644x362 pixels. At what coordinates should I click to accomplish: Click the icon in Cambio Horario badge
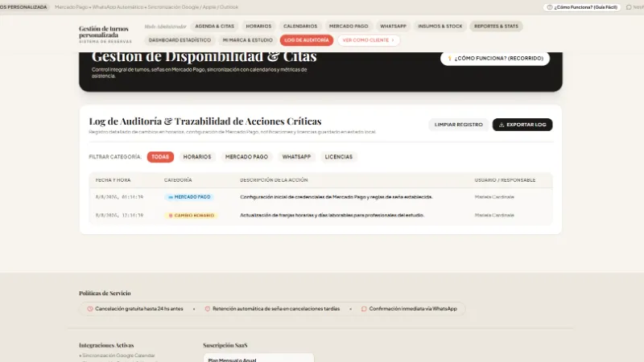(171, 216)
